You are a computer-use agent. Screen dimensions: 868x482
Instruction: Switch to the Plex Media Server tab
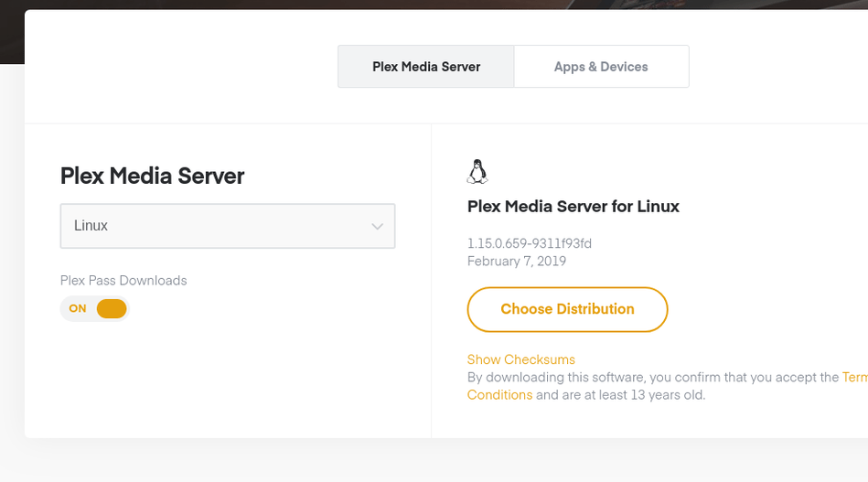426,67
